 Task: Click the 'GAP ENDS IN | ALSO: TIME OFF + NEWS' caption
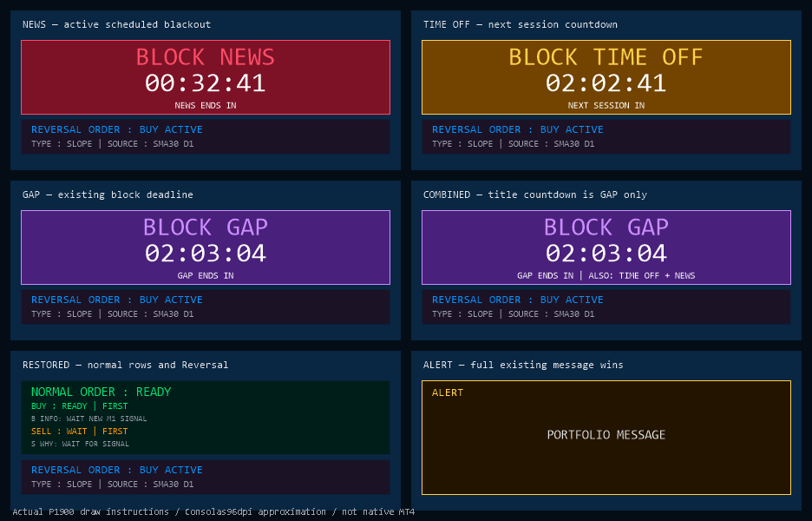(606, 275)
